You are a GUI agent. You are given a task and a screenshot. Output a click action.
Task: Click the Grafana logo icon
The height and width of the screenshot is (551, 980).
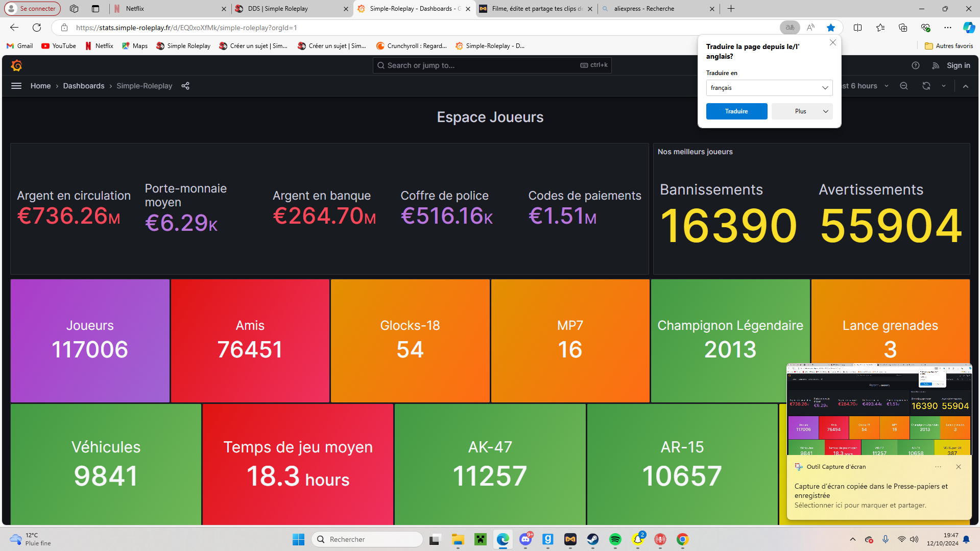[x=16, y=65]
